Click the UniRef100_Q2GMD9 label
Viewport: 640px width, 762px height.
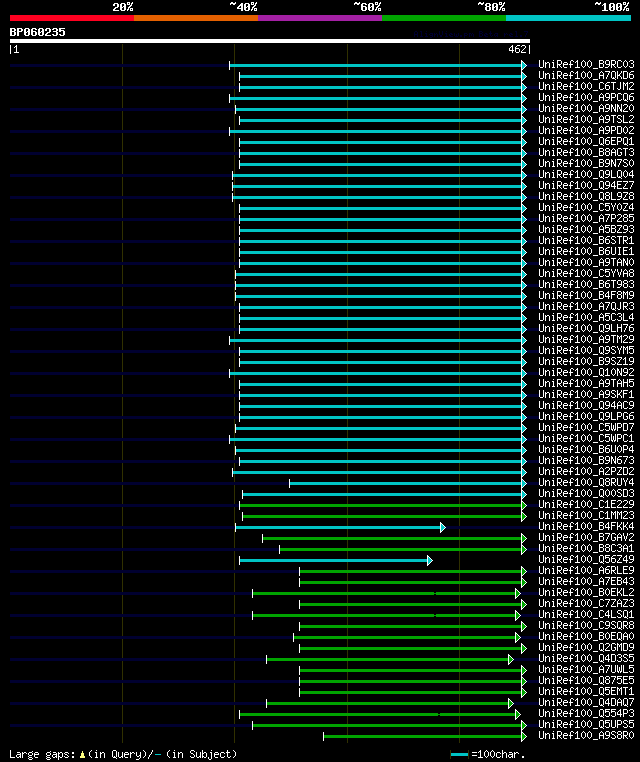coord(586,648)
